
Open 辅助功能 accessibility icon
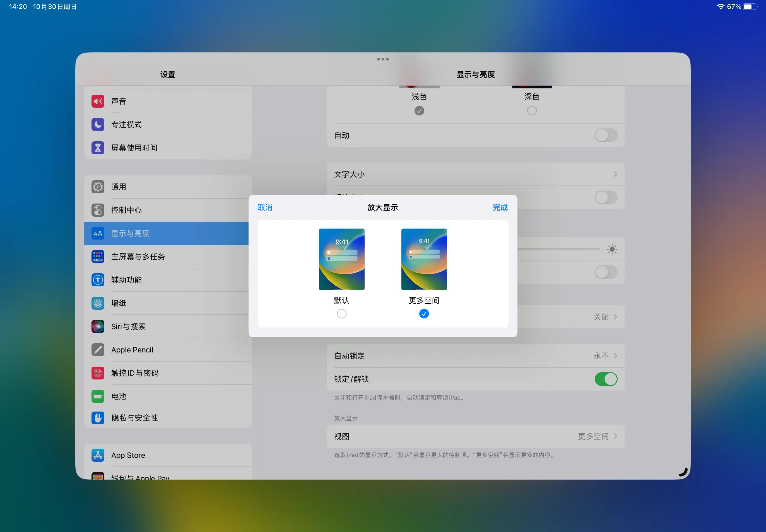click(97, 280)
